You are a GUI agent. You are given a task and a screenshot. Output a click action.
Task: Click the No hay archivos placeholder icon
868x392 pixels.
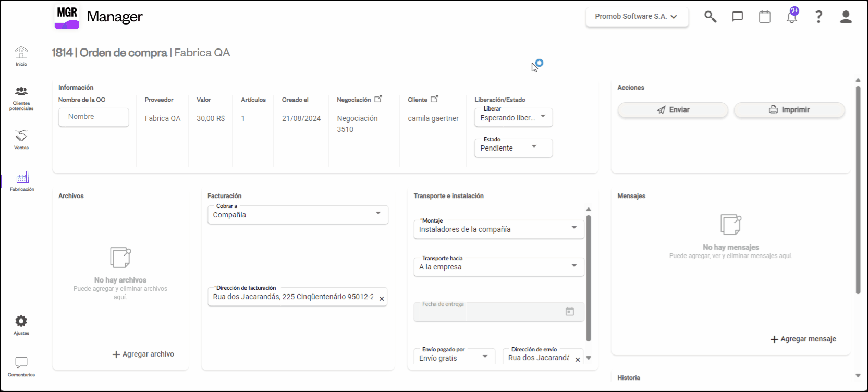[120, 258]
